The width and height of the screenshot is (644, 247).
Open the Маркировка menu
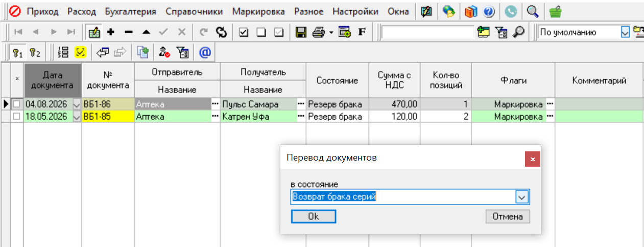pos(259,11)
